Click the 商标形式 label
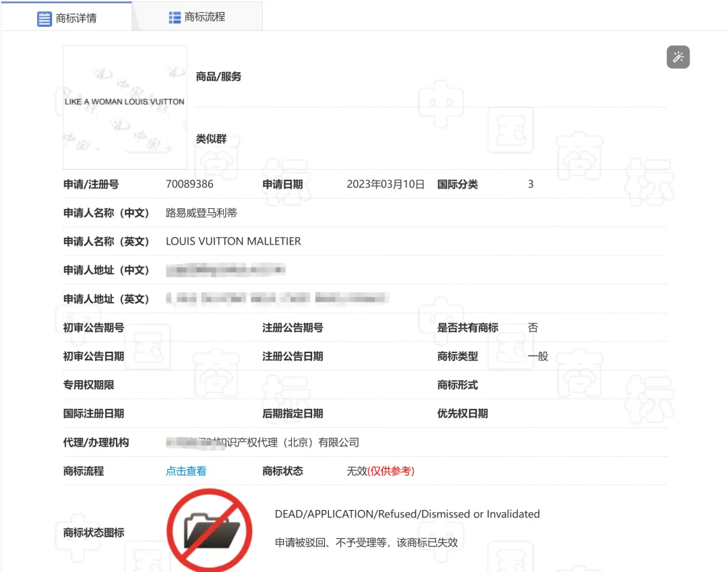Viewport: 728px width, 572px height. [457, 385]
